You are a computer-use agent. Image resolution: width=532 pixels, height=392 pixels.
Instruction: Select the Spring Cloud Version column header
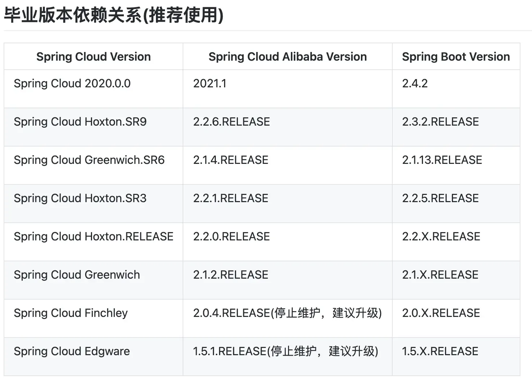(93, 57)
